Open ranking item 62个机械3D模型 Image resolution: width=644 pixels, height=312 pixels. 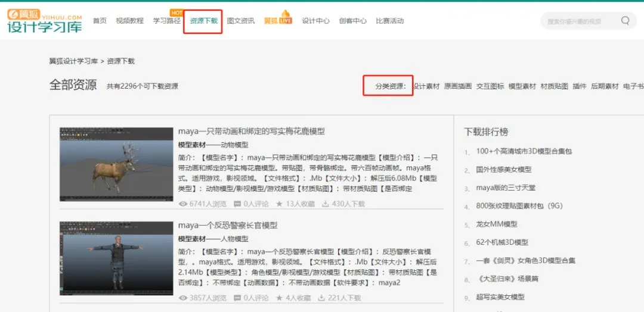[x=502, y=242]
